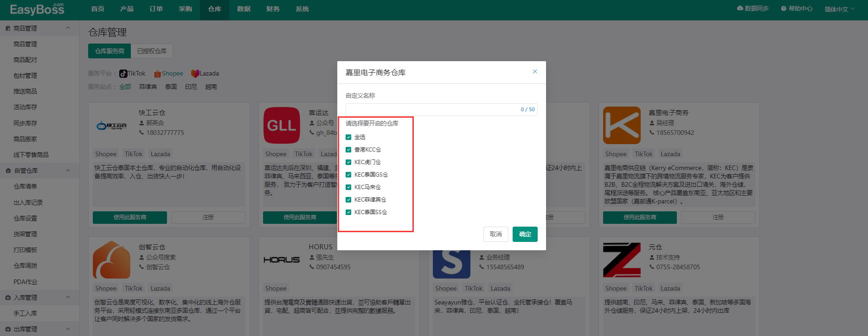This screenshot has width=868, height=336.
Task: Filter by 菲律宾 site
Action: [x=148, y=87]
